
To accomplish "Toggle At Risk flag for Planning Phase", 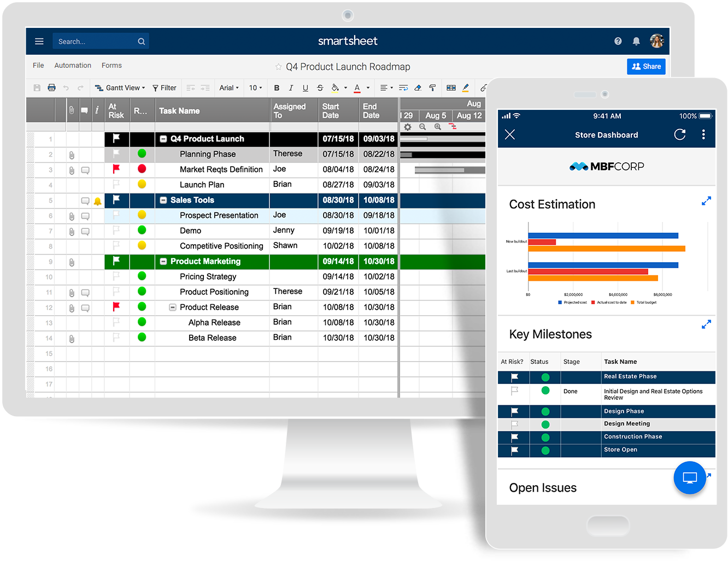I will (116, 154).
